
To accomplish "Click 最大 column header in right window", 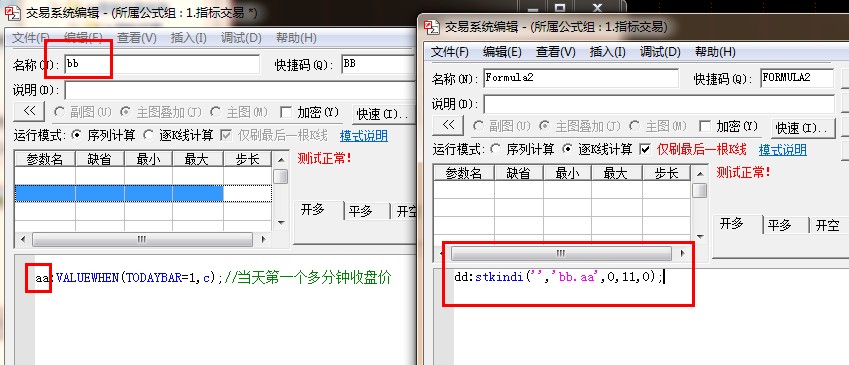I will point(616,173).
